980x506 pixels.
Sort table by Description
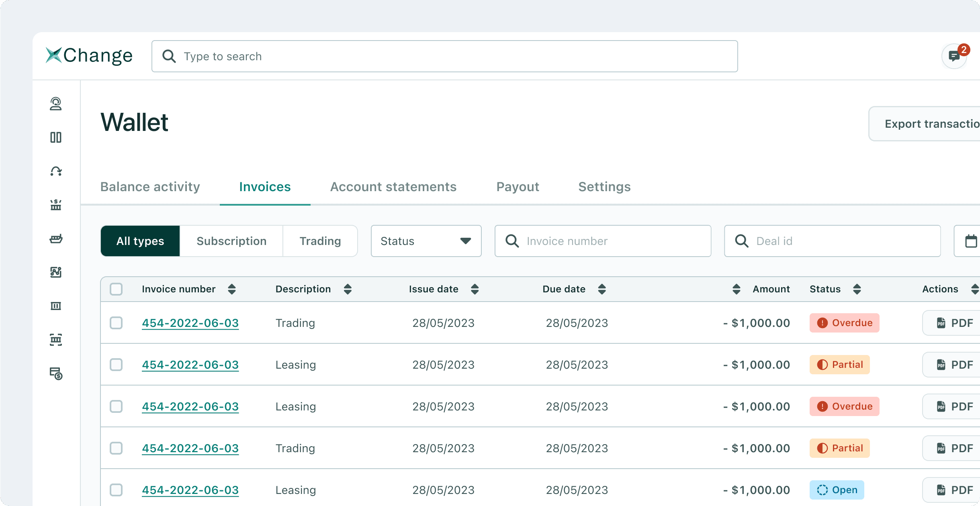(348, 289)
